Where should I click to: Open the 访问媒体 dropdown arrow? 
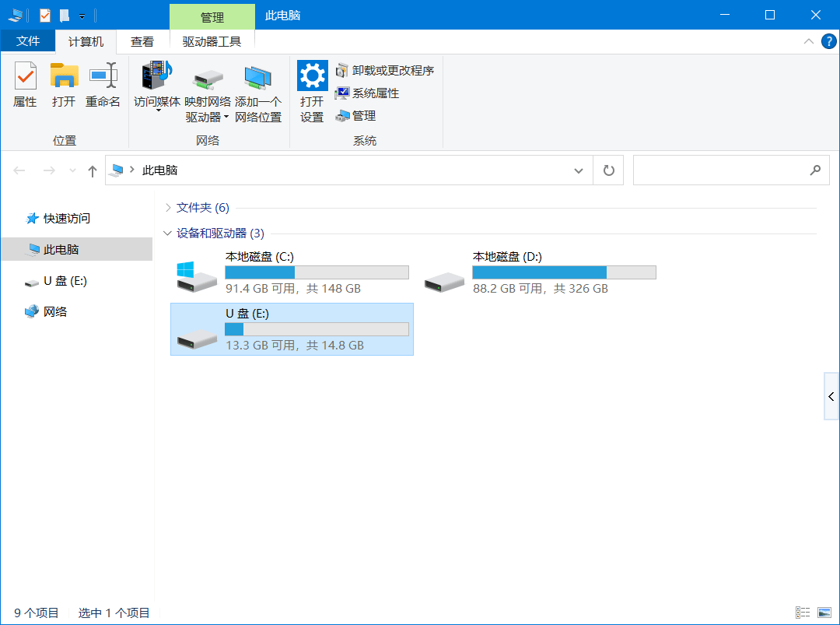tap(158, 111)
